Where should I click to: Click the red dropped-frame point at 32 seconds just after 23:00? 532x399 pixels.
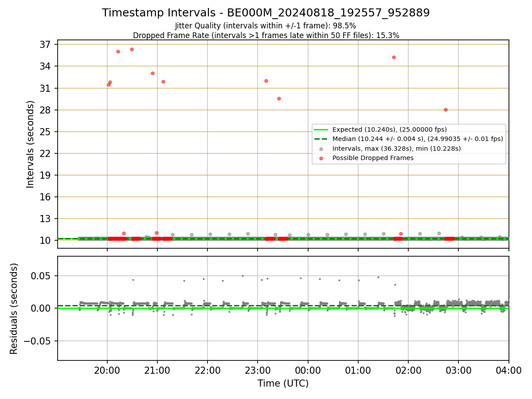point(266,81)
